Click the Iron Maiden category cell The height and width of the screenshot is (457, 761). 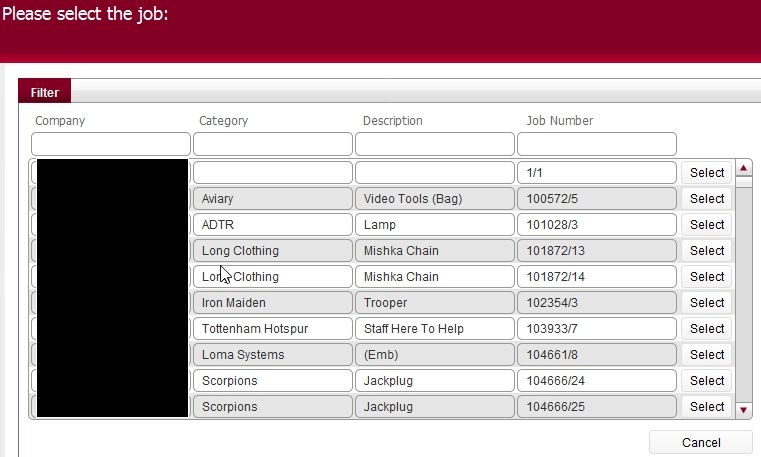click(272, 303)
